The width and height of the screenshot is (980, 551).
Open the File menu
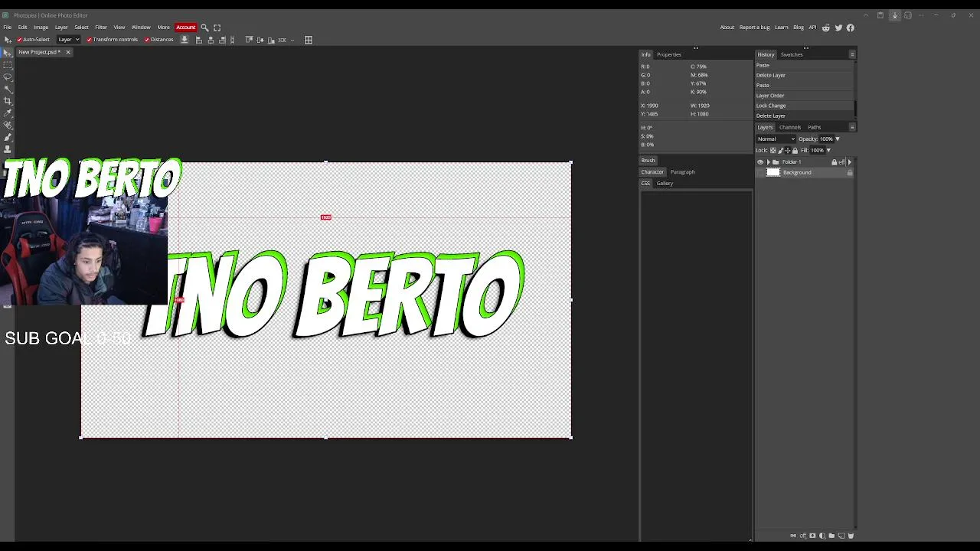point(8,28)
